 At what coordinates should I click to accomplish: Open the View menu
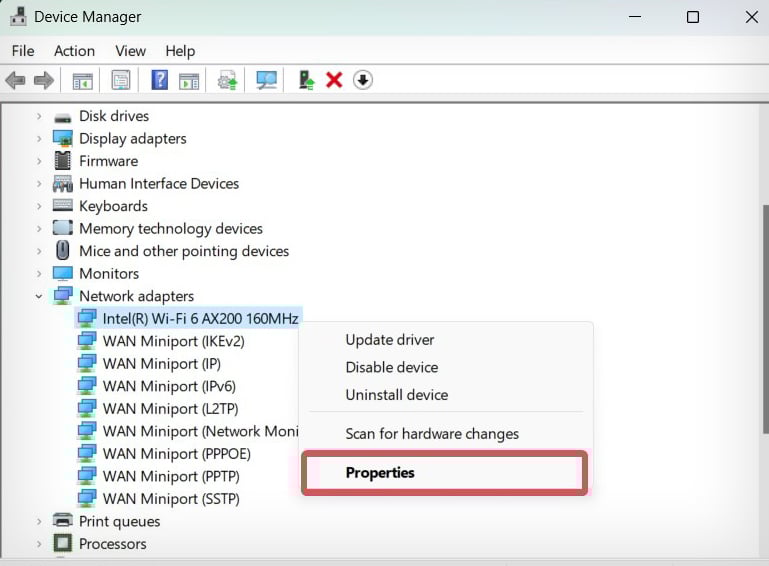point(130,51)
